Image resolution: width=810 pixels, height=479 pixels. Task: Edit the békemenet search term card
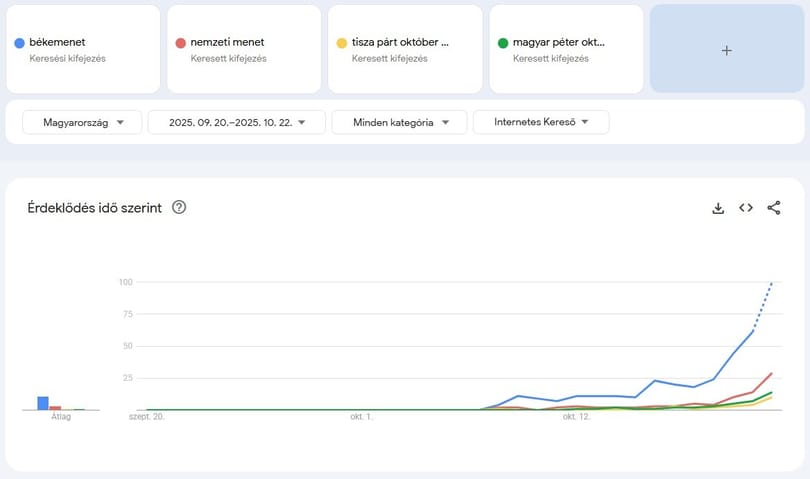(x=83, y=50)
